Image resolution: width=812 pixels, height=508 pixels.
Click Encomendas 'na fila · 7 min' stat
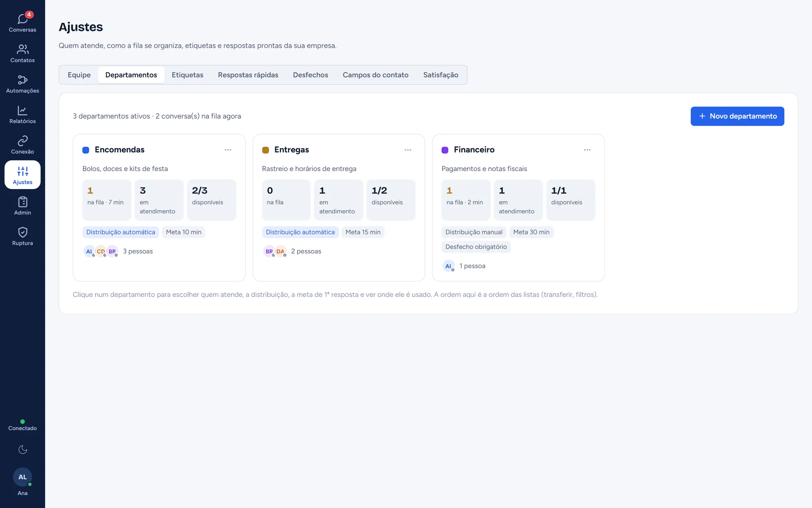tap(107, 200)
